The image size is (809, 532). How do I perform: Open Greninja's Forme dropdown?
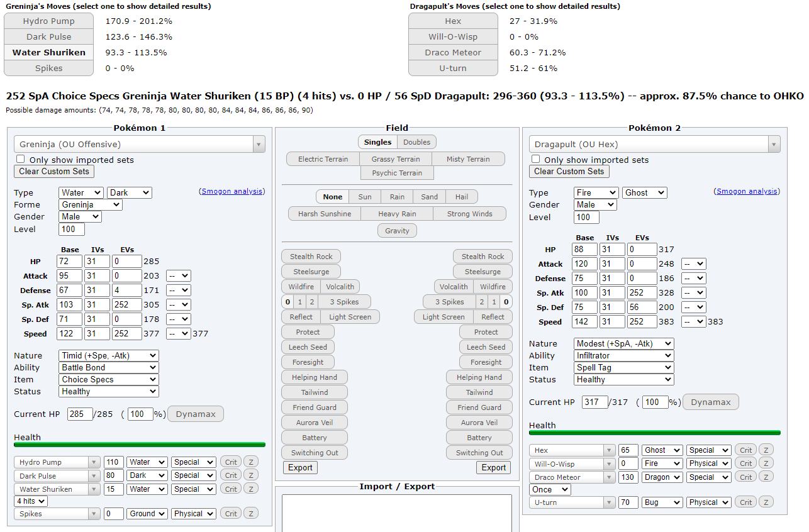point(91,204)
